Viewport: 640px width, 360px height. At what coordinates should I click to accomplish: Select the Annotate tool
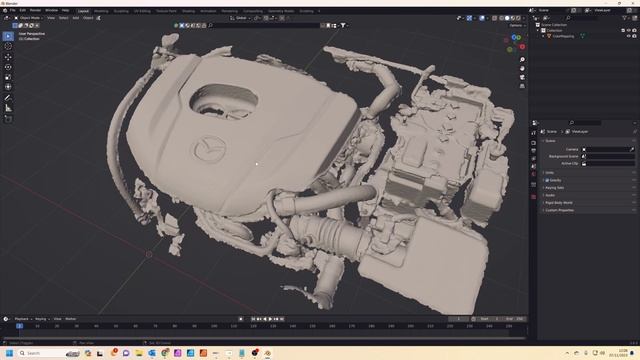(8, 98)
